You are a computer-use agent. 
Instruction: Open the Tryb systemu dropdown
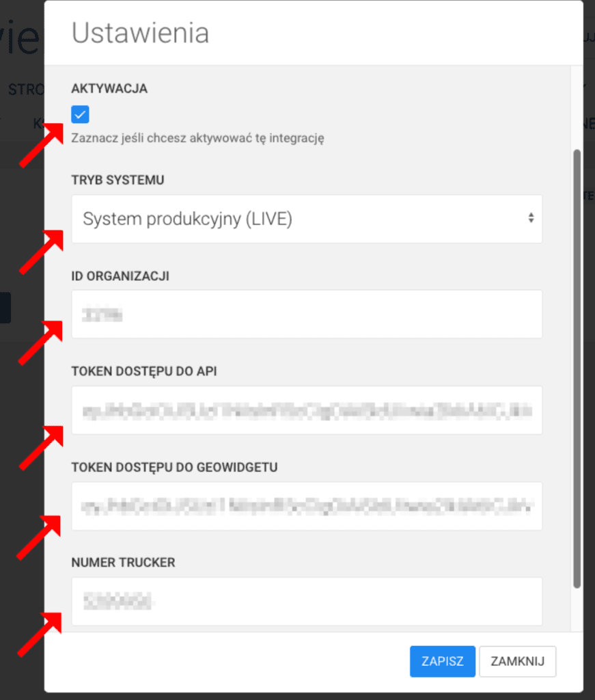(307, 219)
